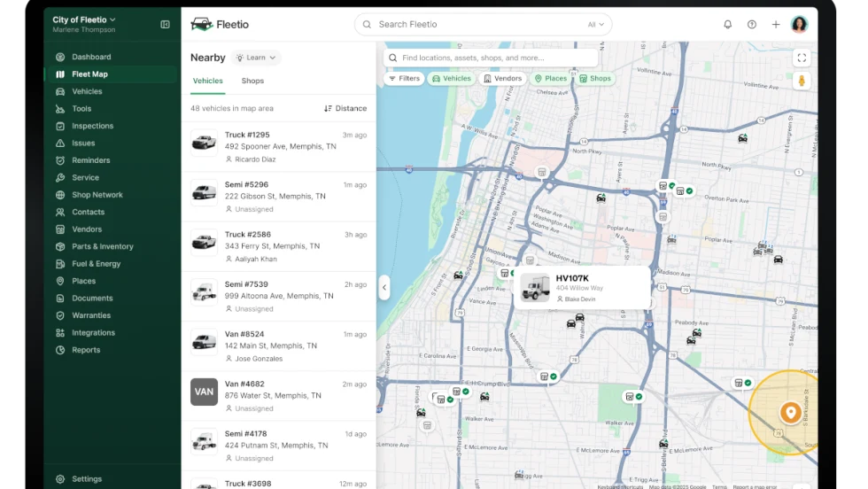Collapse the Nearby panel with chevron
The width and height of the screenshot is (868, 489).
384,287
